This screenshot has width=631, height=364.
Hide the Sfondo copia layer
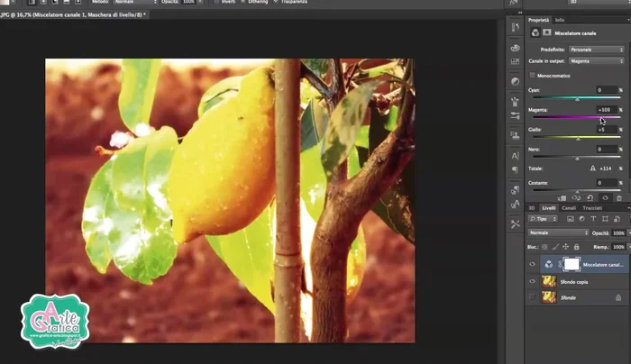point(532,281)
